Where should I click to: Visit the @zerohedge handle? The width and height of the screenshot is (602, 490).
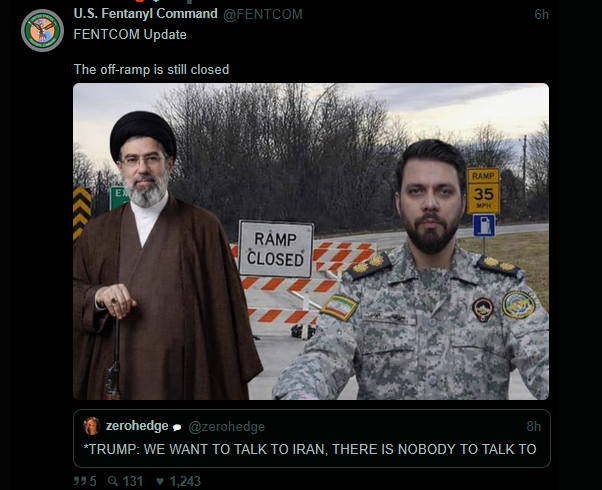[x=227, y=427]
